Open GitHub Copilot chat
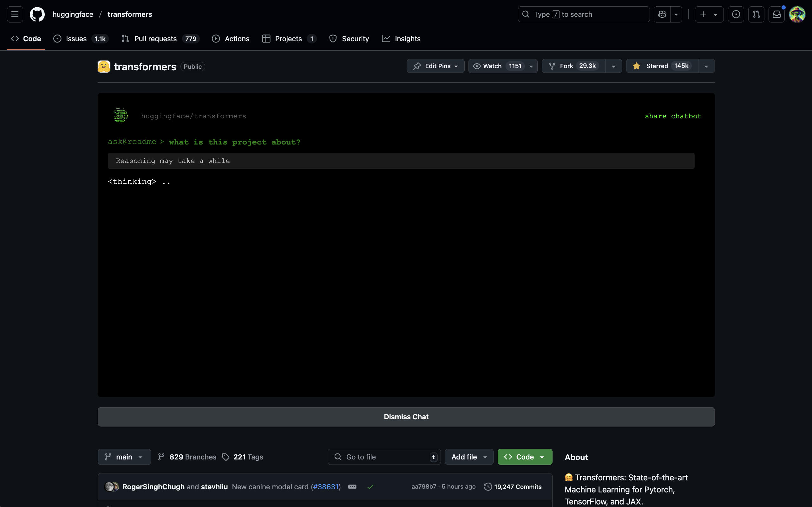This screenshot has height=507, width=812. (663, 14)
